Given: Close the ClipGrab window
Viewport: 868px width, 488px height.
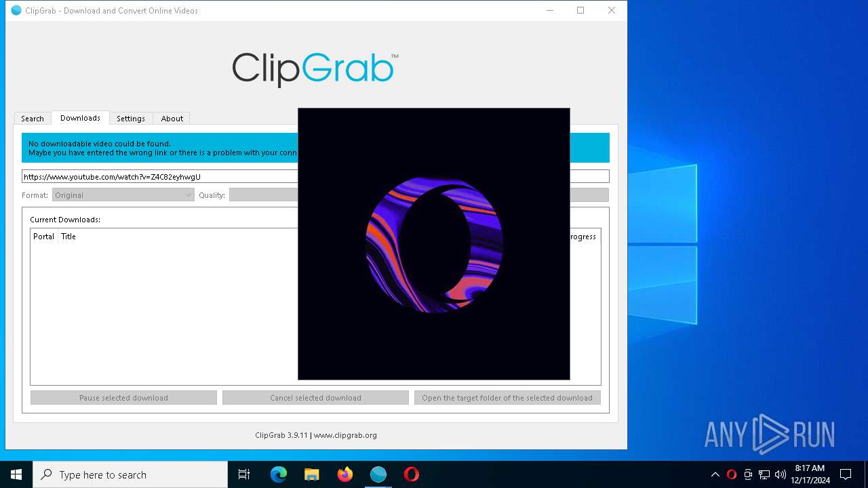Looking at the screenshot, I should click(612, 10).
